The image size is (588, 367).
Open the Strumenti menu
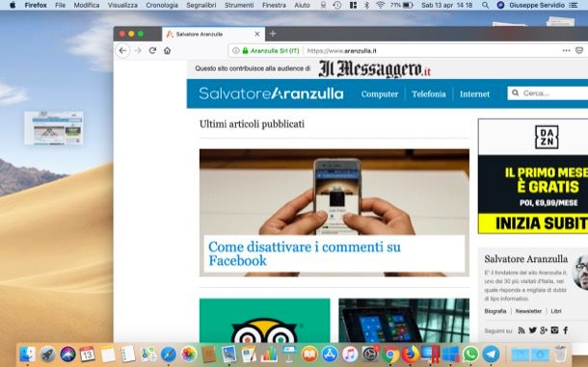pyautogui.click(x=239, y=5)
